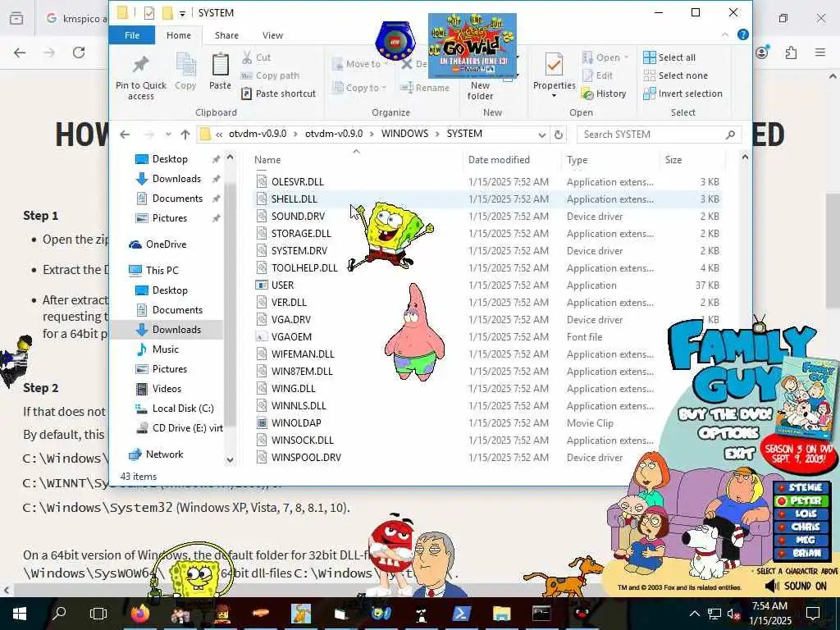Click Select none in the ribbon
The width and height of the screenshot is (840, 630).
point(676,75)
